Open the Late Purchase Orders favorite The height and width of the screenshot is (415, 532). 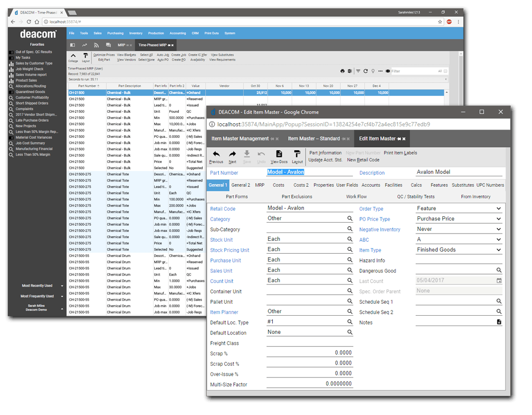pos(32,120)
